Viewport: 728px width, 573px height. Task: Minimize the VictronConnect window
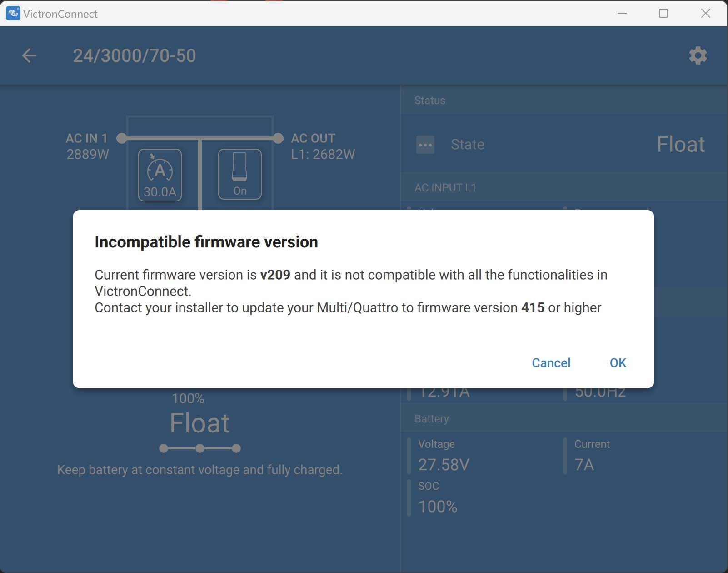pyautogui.click(x=622, y=13)
